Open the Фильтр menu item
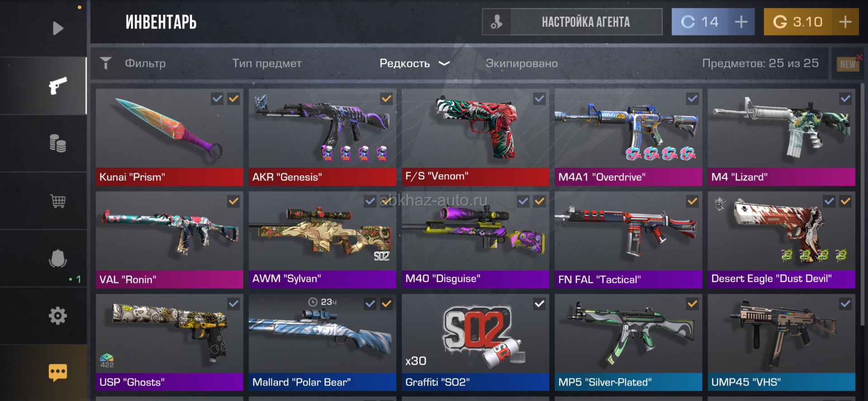The width and height of the screenshot is (868, 401). click(x=145, y=63)
